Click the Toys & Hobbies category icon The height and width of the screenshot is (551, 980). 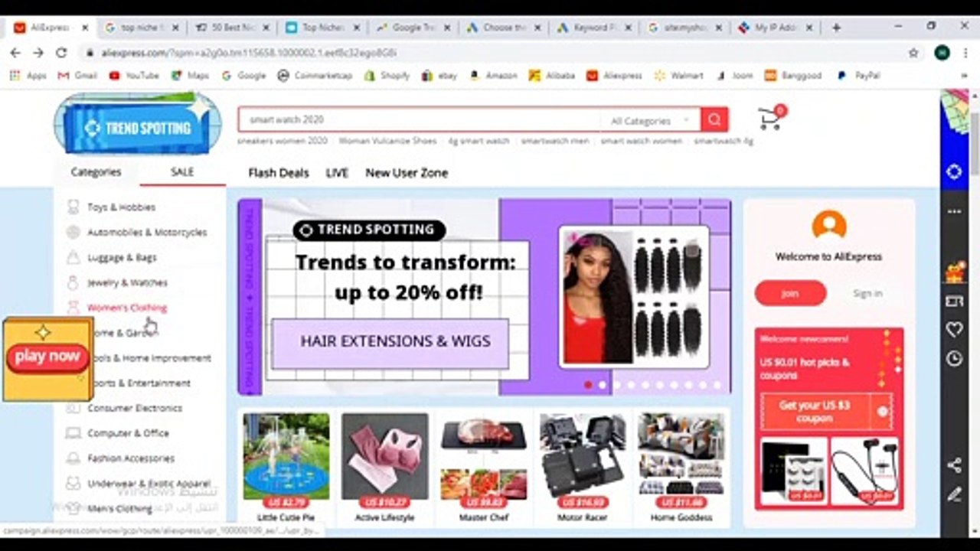[73, 207]
